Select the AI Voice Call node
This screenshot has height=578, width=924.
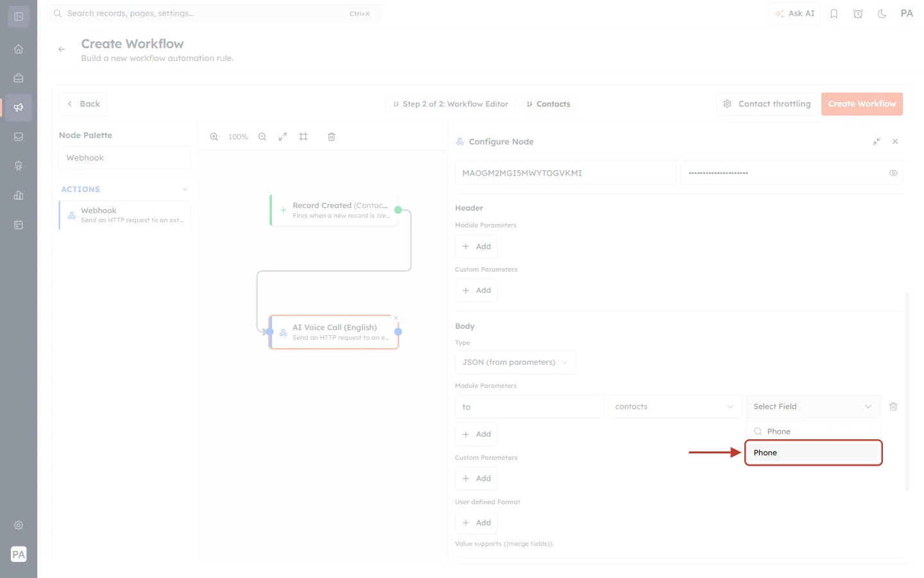click(334, 332)
